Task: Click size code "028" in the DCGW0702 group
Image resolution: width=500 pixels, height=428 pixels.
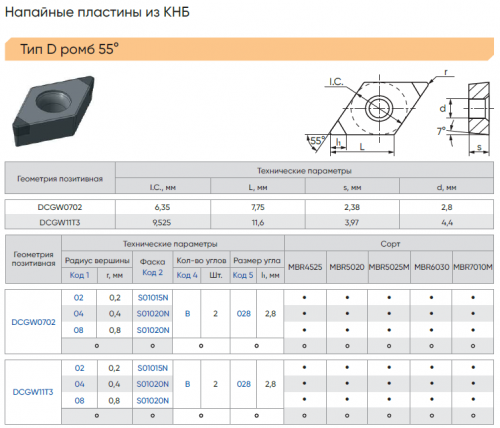Action: (x=244, y=314)
